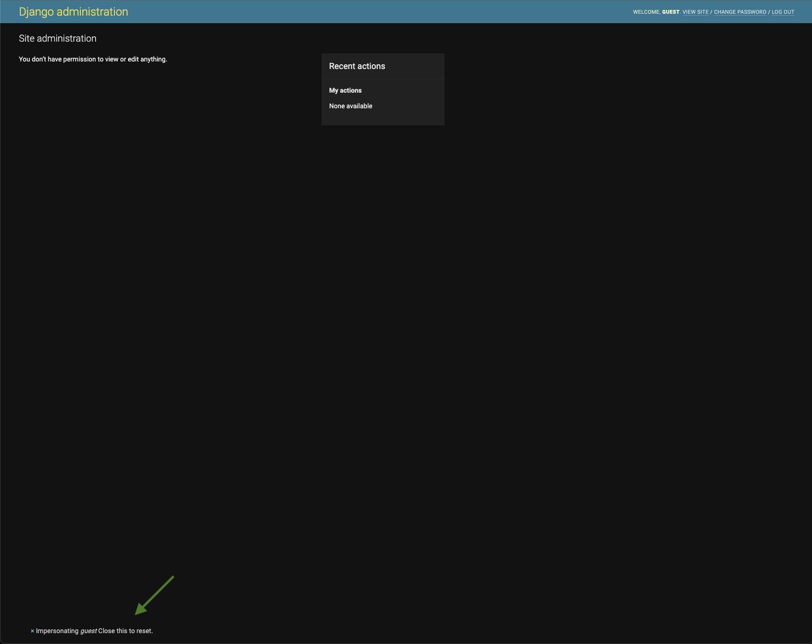Open the Django administration home link
Image resolution: width=812 pixels, height=644 pixels.
pos(73,12)
